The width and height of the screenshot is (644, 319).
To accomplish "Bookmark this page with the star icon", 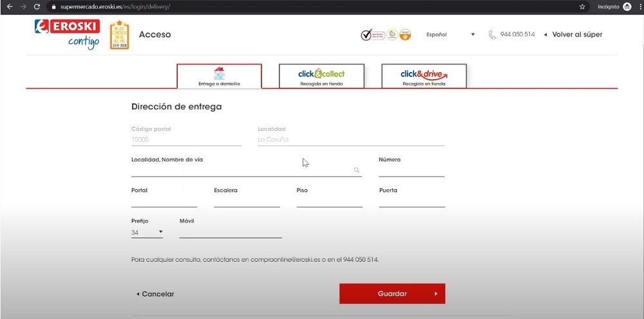I will pyautogui.click(x=582, y=6).
